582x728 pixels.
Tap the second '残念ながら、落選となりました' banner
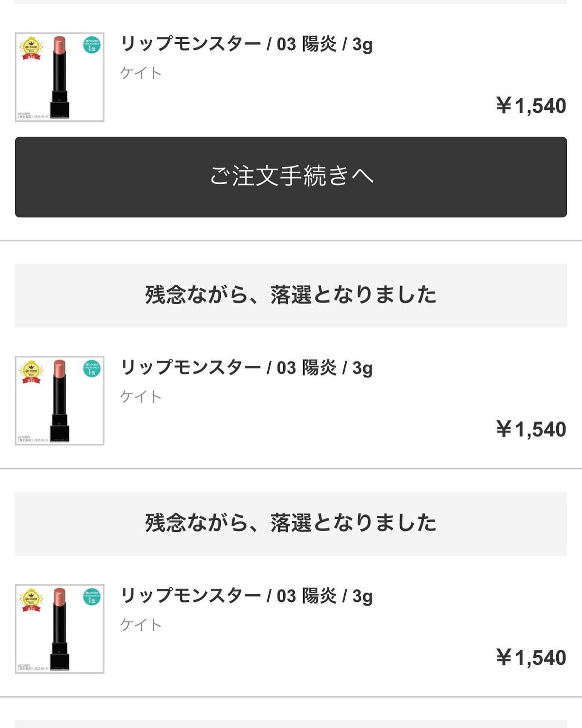pyautogui.click(x=291, y=523)
